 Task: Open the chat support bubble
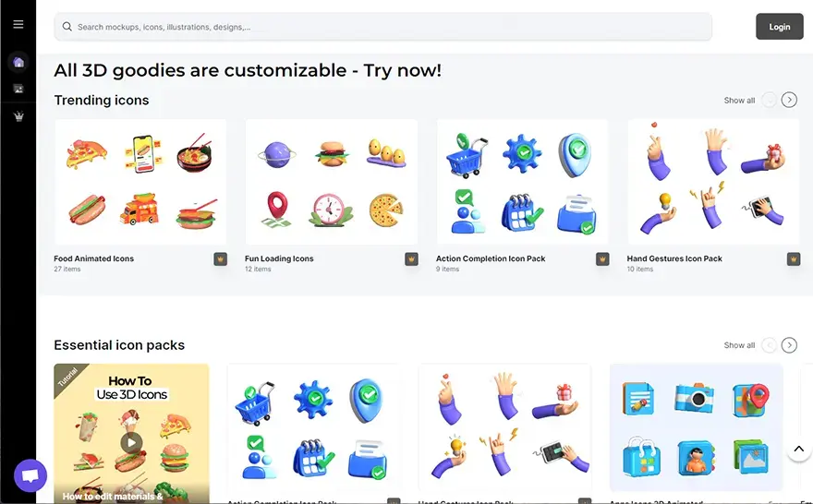[30, 475]
